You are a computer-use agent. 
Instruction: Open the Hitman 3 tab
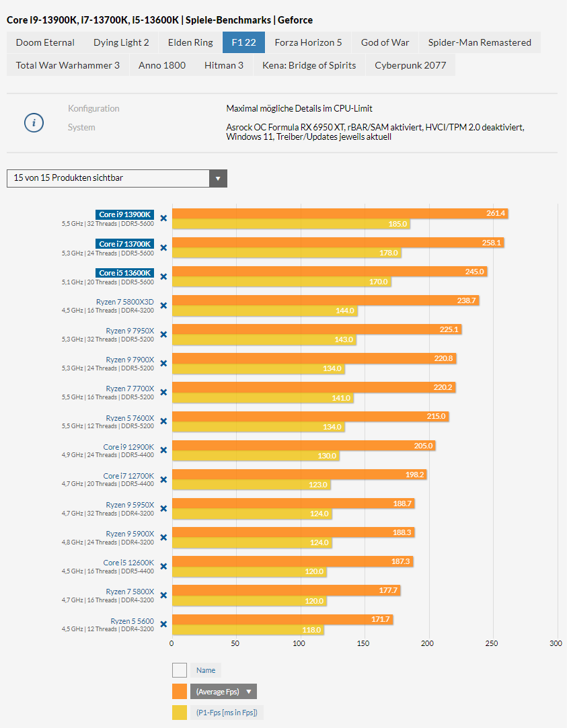pos(224,65)
